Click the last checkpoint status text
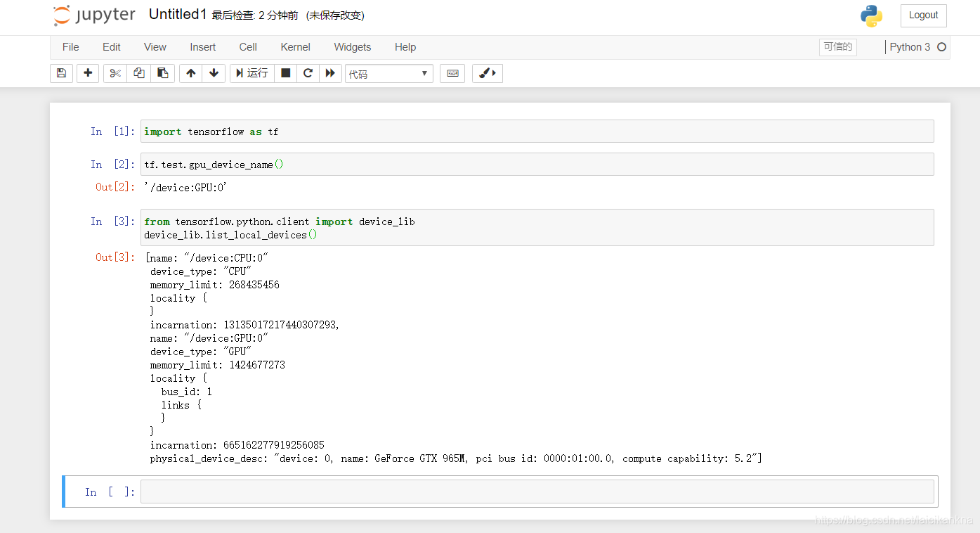The height and width of the screenshot is (533, 980). click(256, 15)
